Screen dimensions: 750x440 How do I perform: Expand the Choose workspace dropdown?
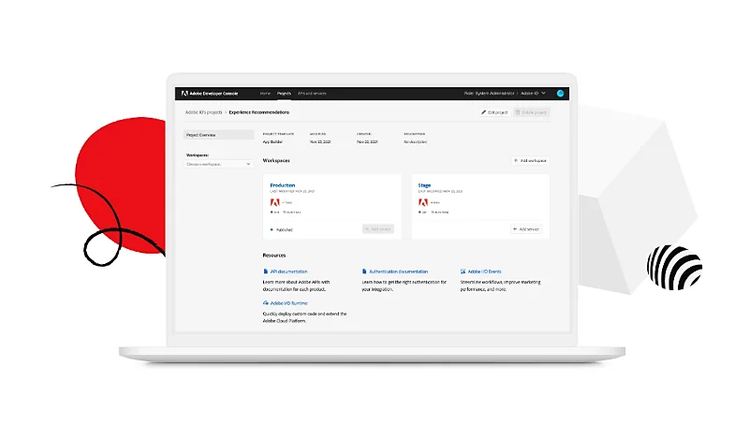(x=218, y=164)
